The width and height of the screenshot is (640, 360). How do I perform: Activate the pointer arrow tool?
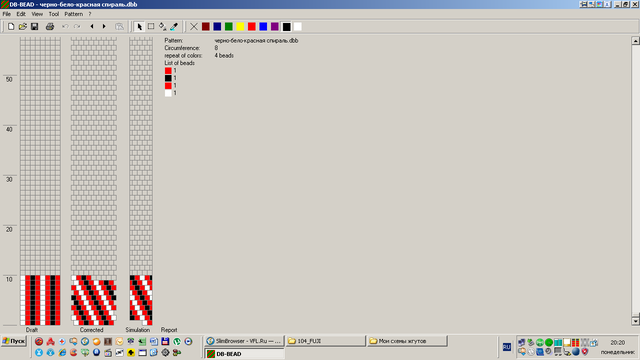(x=139, y=27)
